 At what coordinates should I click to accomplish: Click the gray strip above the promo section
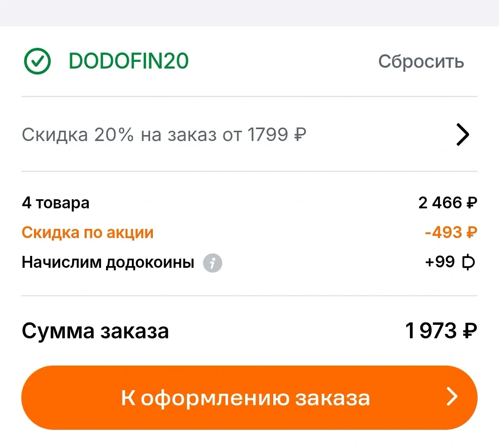[x=249, y=13]
